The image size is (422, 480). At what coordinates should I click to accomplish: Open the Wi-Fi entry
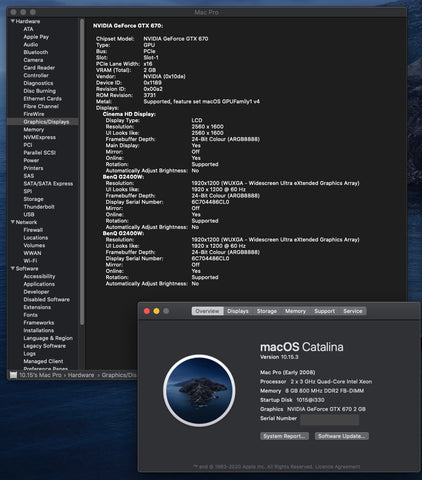tap(30, 261)
